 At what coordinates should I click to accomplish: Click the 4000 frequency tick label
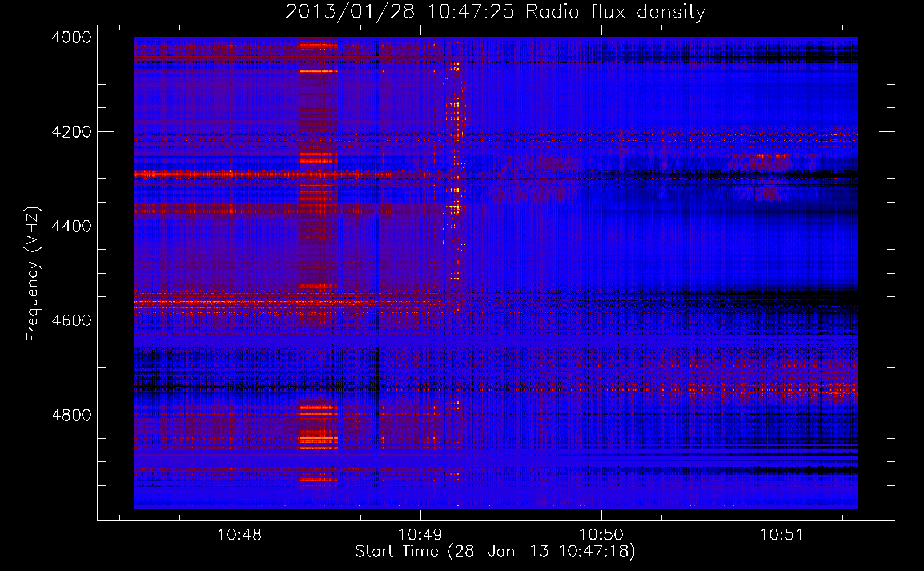pos(71,37)
